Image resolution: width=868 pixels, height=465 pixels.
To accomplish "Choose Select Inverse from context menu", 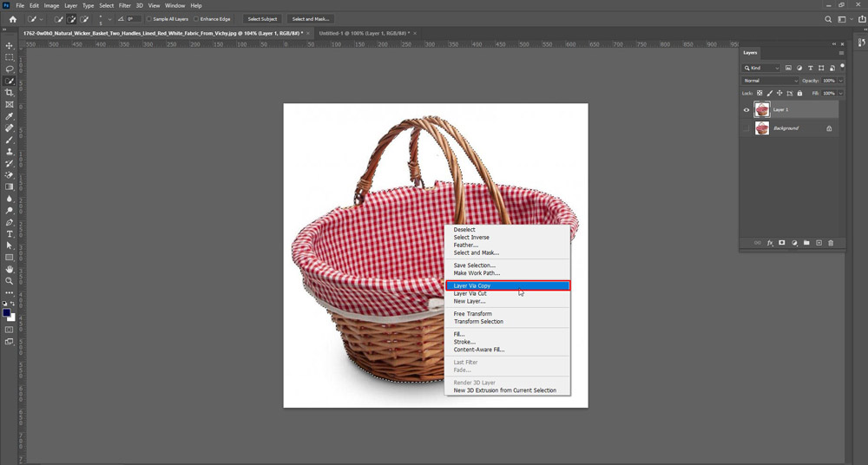I will [508, 237].
